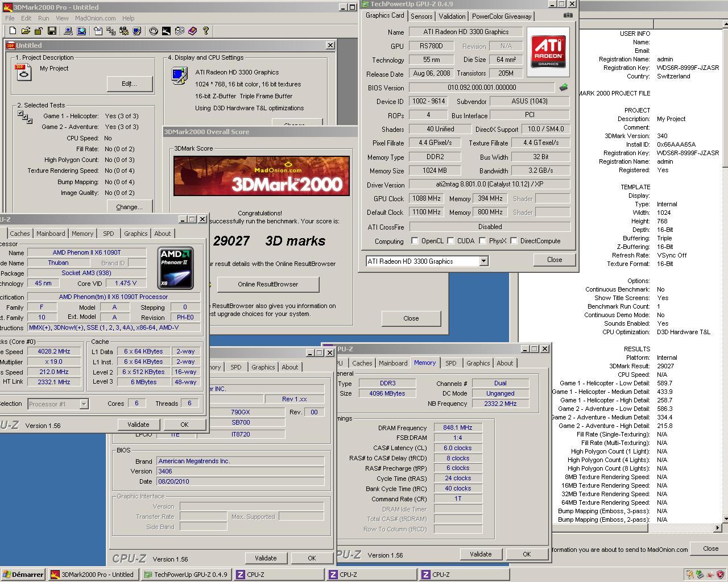Switch to the Sensors tab in GPU-Z
The width and height of the screenshot is (728, 582).
pos(421,16)
